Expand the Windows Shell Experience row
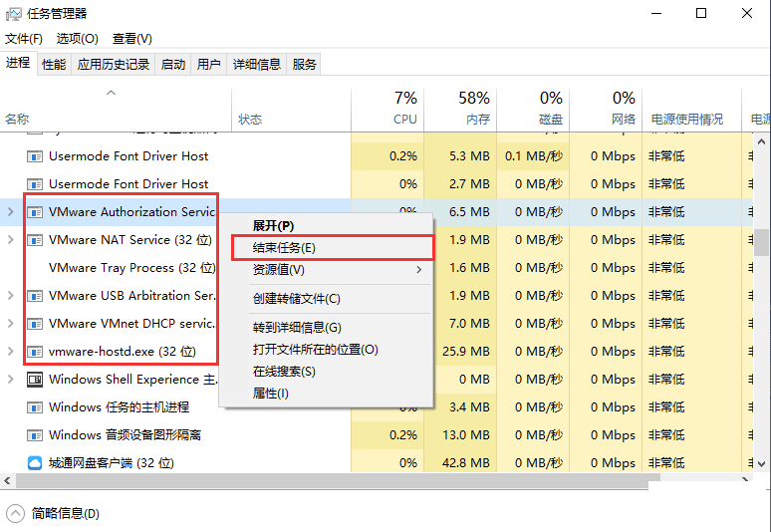771x532 pixels. tap(10, 380)
